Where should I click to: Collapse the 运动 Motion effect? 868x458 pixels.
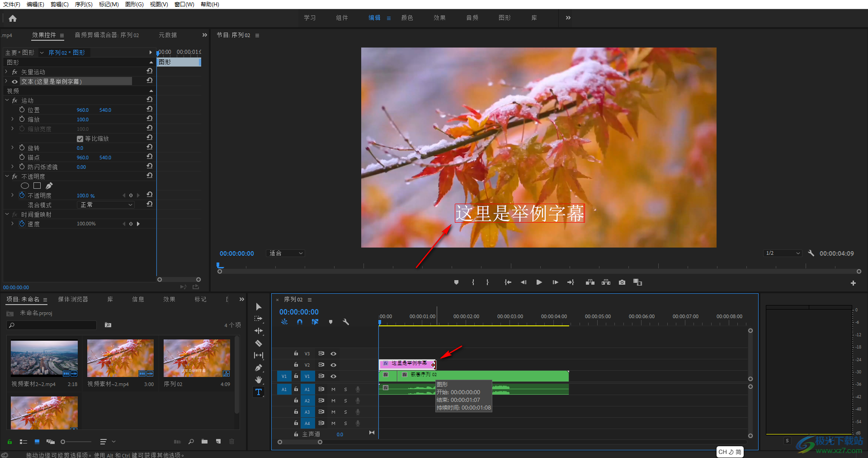[x=7, y=100]
